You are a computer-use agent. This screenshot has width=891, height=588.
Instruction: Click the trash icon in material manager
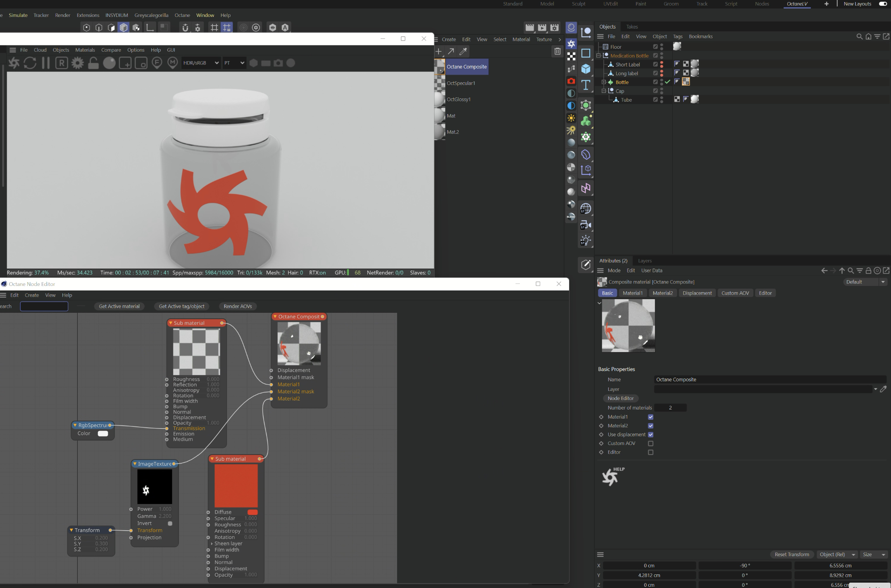(x=557, y=52)
